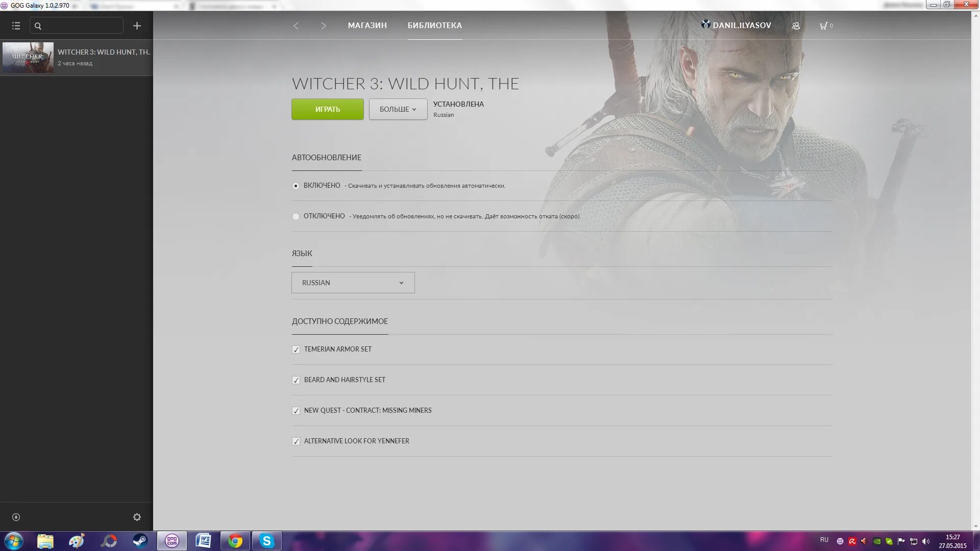Open the settings gear in the sidebar
The width and height of the screenshot is (980, 551).
pyautogui.click(x=137, y=517)
